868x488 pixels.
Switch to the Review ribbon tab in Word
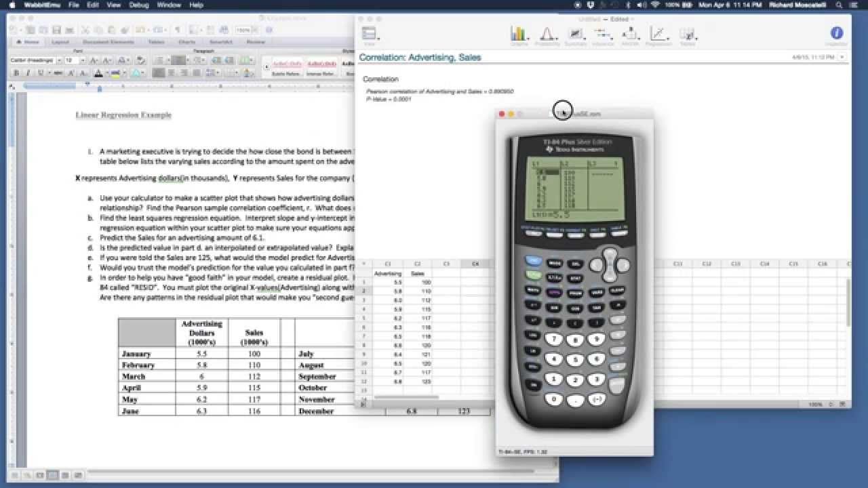pos(256,42)
